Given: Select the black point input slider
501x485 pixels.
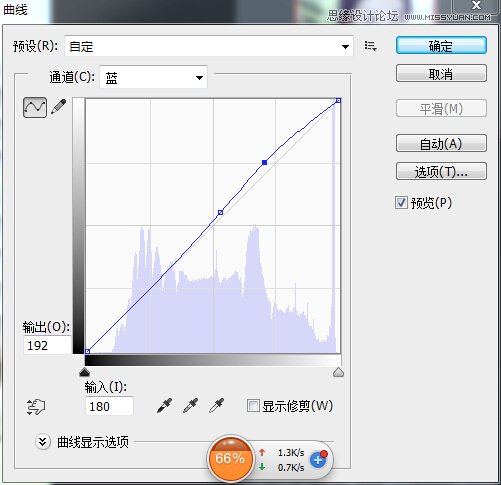Looking at the screenshot, I should tap(85, 372).
